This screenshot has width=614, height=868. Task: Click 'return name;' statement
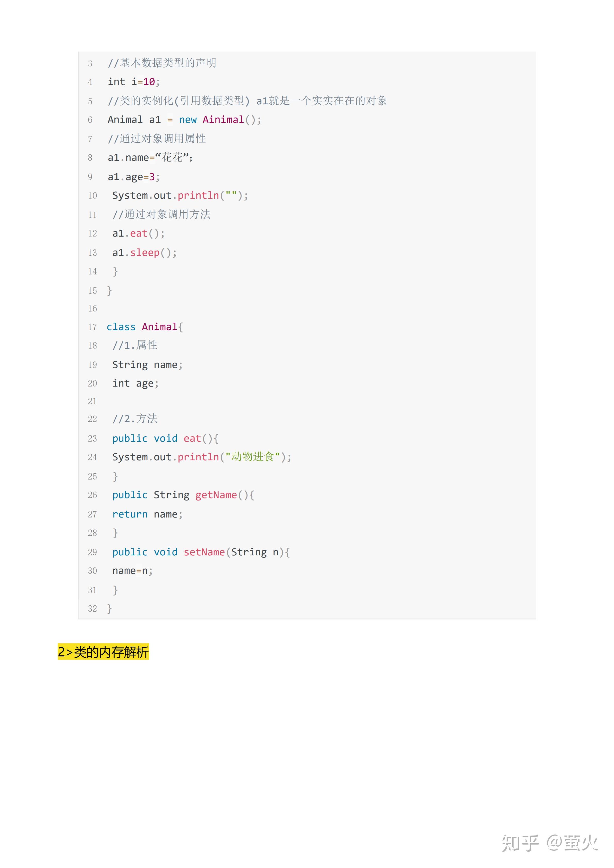147,514
